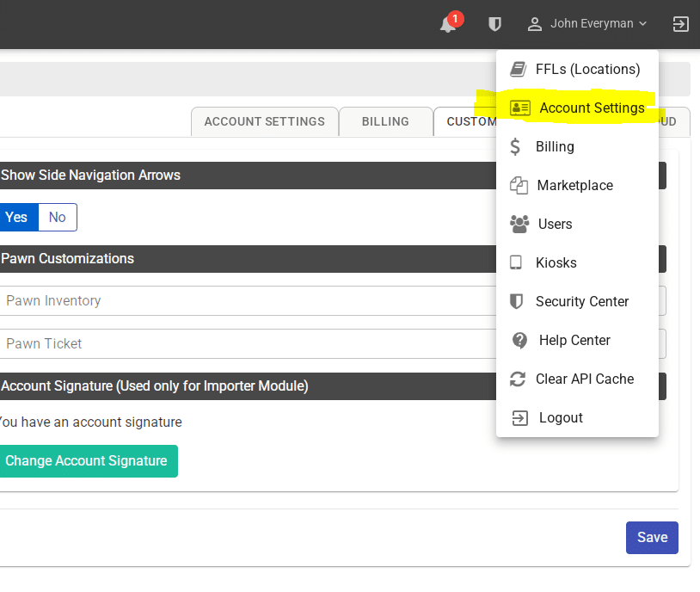This screenshot has height=592, width=700.
Task: Set Side Navigation Arrows to No
Action: [57, 217]
